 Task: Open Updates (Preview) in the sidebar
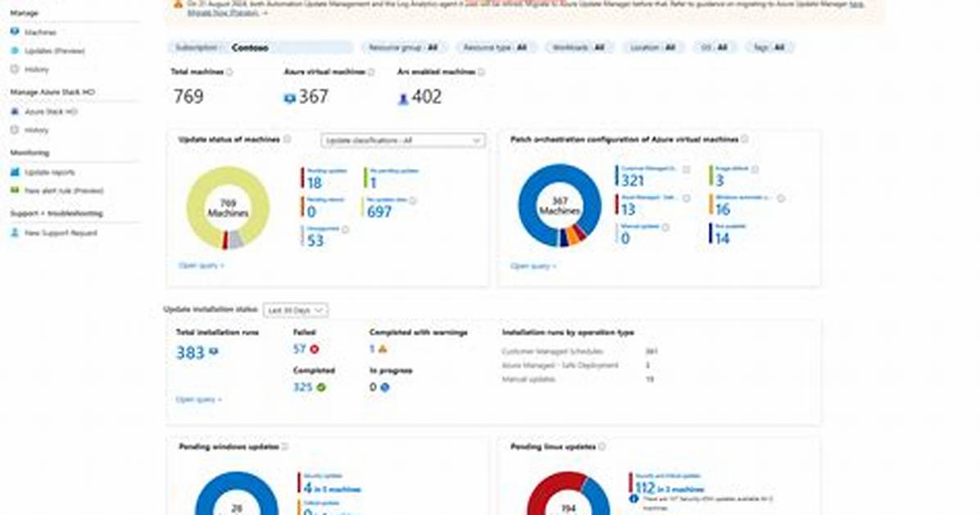tap(54, 51)
